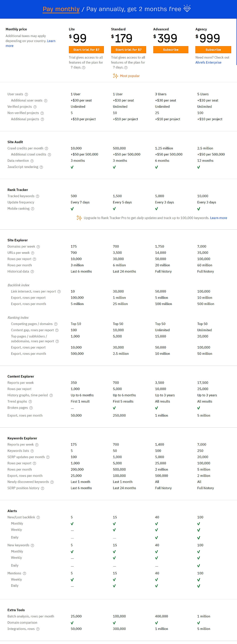Show help icon beside New/Lost backlink
This screenshot has height=644, width=237.
tap(38, 518)
